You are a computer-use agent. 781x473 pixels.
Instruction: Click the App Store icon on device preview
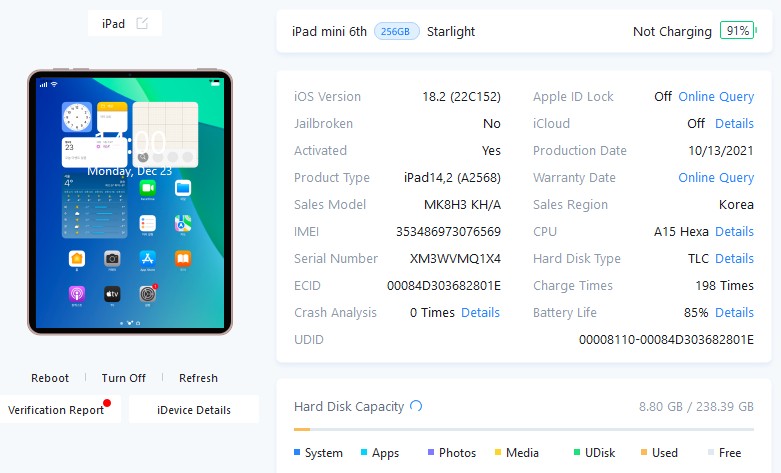point(148,259)
